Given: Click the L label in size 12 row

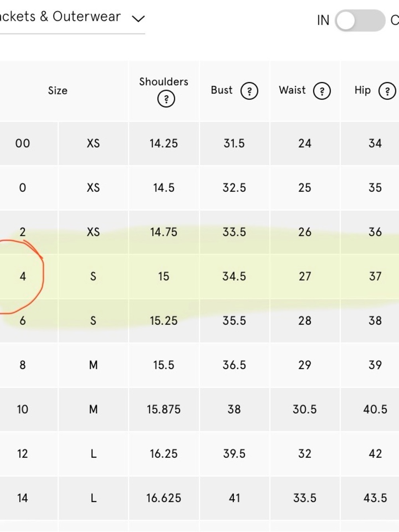Looking at the screenshot, I should click(x=93, y=453).
